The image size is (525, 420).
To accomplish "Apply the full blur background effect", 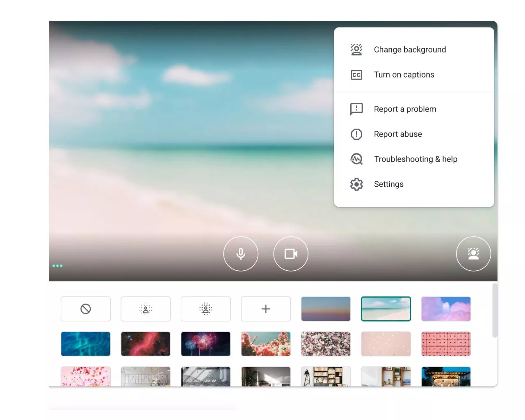I will pyautogui.click(x=205, y=309).
